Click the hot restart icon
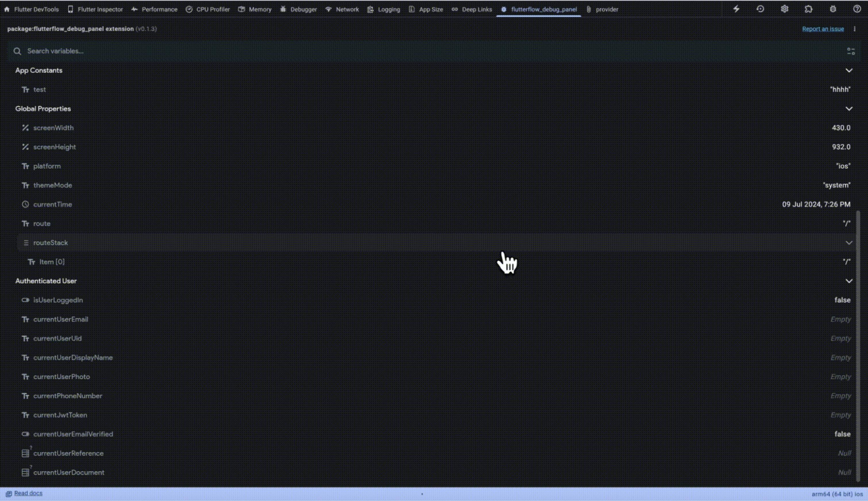Image resolution: width=868 pixels, height=501 pixels. (x=760, y=9)
